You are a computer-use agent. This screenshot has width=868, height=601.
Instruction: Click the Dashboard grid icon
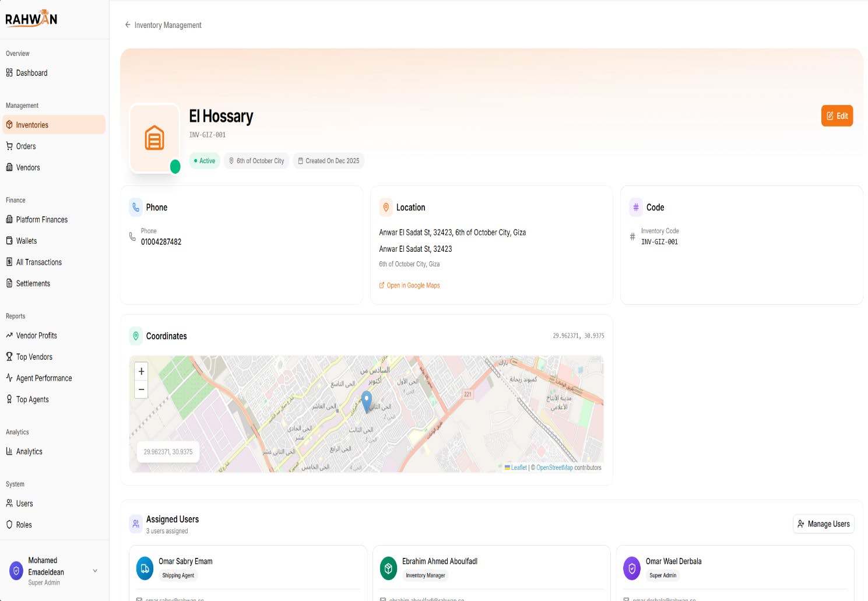(x=9, y=73)
